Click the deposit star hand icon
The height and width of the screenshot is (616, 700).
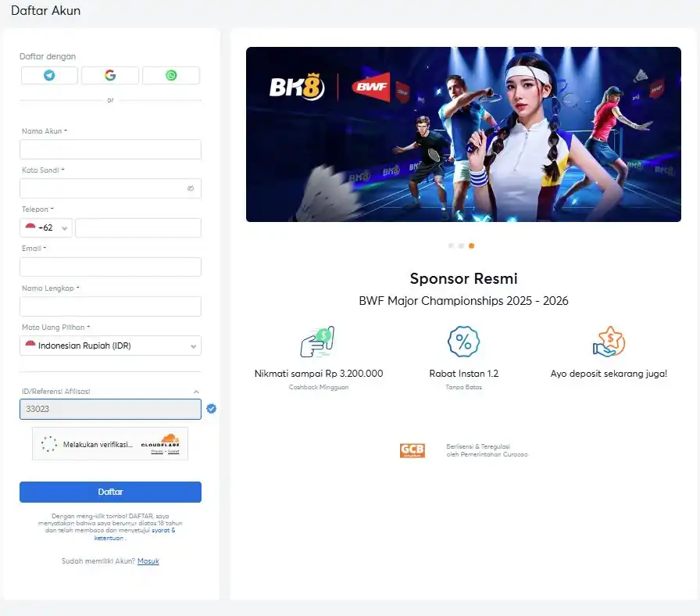(x=609, y=342)
